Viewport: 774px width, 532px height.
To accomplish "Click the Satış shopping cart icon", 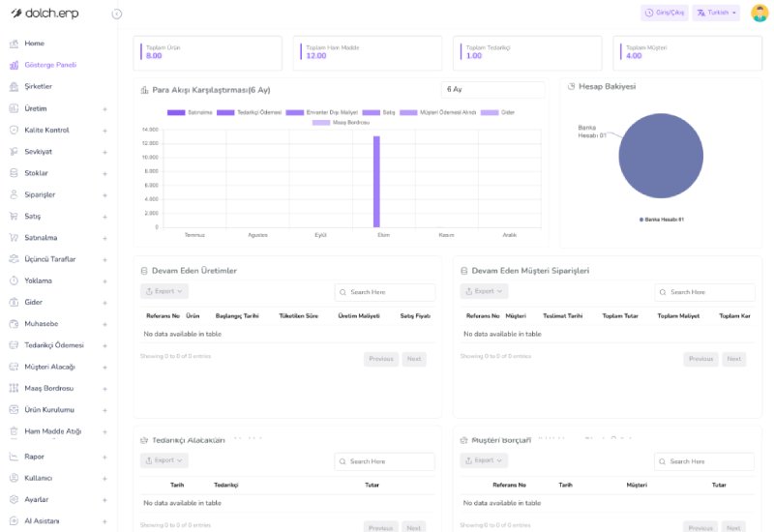I will click(15, 216).
